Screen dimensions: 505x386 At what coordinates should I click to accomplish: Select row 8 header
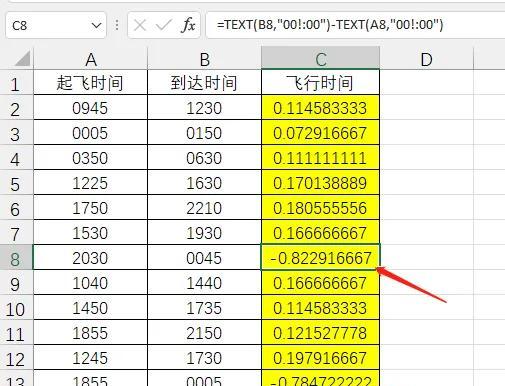click(16, 258)
